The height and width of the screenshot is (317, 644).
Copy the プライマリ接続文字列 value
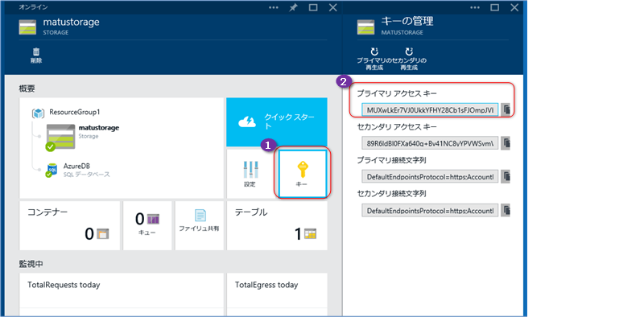coord(506,176)
